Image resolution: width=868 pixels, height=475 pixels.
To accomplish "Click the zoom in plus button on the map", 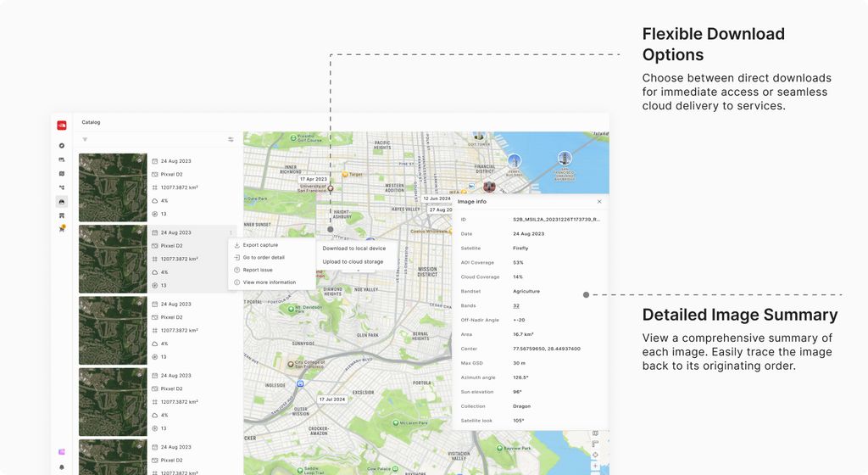I will click(x=595, y=467).
